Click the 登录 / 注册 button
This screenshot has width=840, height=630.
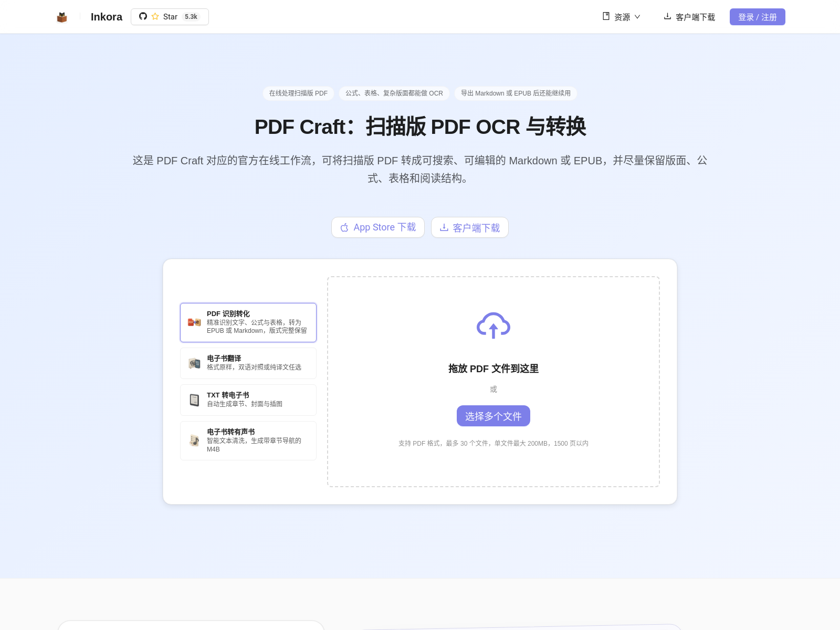point(757,17)
